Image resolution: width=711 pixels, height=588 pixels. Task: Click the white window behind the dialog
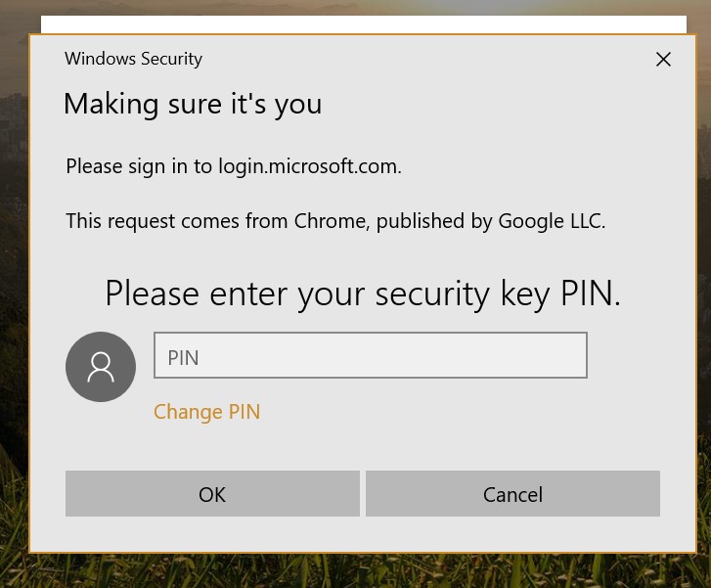tap(364, 24)
